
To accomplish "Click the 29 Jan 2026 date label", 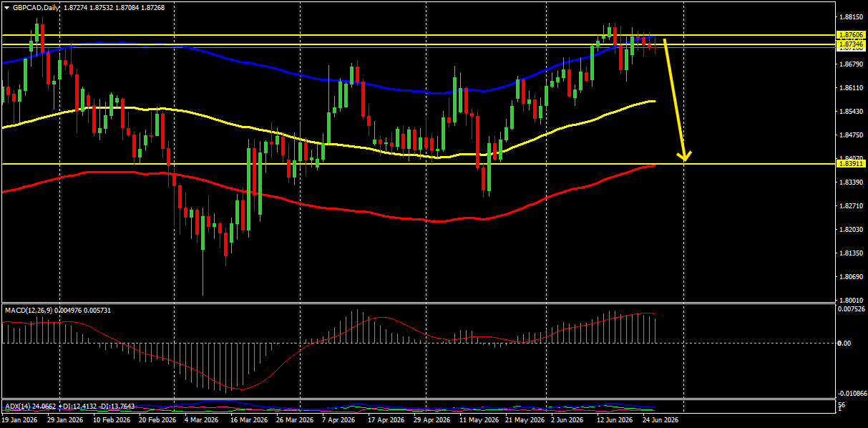I will [x=65, y=421].
